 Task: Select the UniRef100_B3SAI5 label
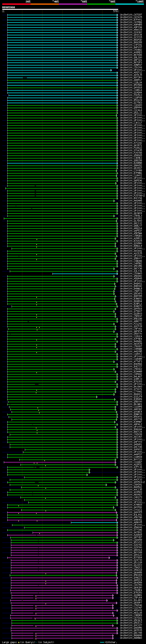point(131,241)
